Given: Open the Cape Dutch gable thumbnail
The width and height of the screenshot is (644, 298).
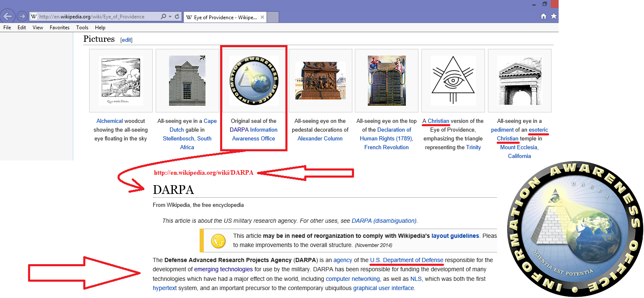Looking at the screenshot, I should (x=187, y=81).
